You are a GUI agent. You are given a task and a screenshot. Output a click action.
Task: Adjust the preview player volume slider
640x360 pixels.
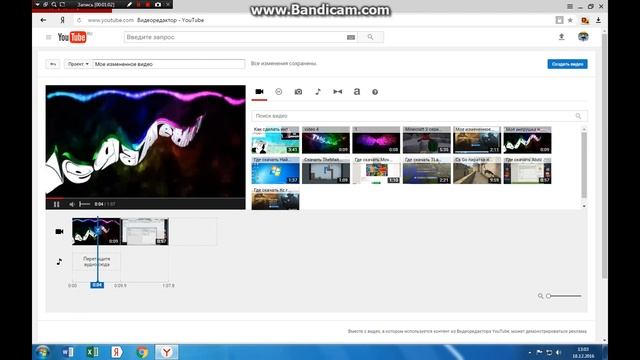(x=84, y=204)
